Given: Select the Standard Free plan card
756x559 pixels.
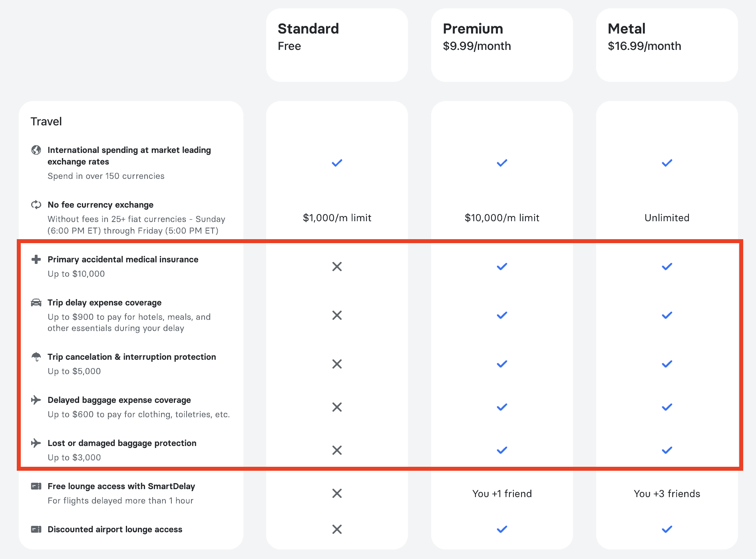Looking at the screenshot, I should point(337,45).
